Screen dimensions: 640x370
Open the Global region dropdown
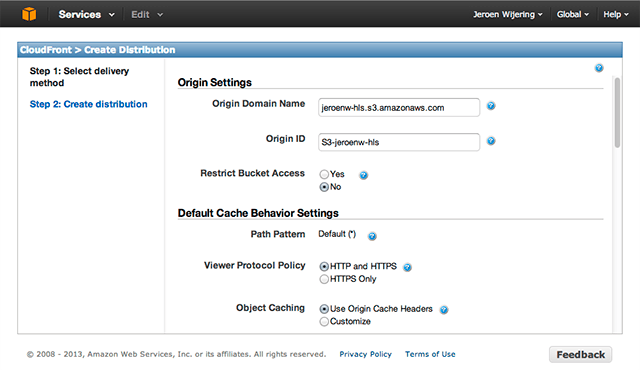point(573,15)
